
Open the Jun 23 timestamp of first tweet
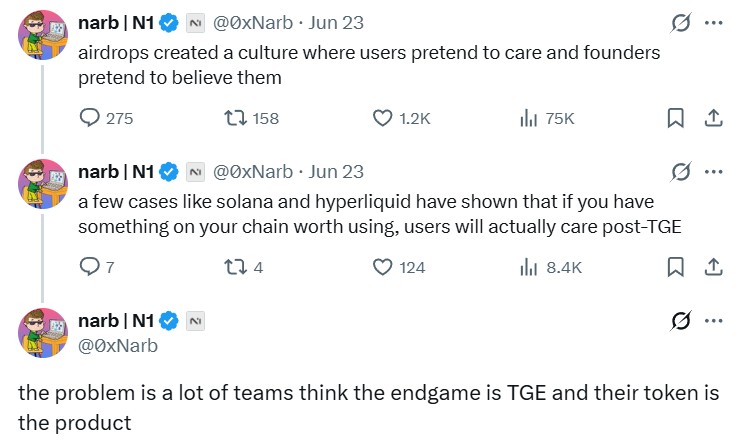tap(336, 22)
